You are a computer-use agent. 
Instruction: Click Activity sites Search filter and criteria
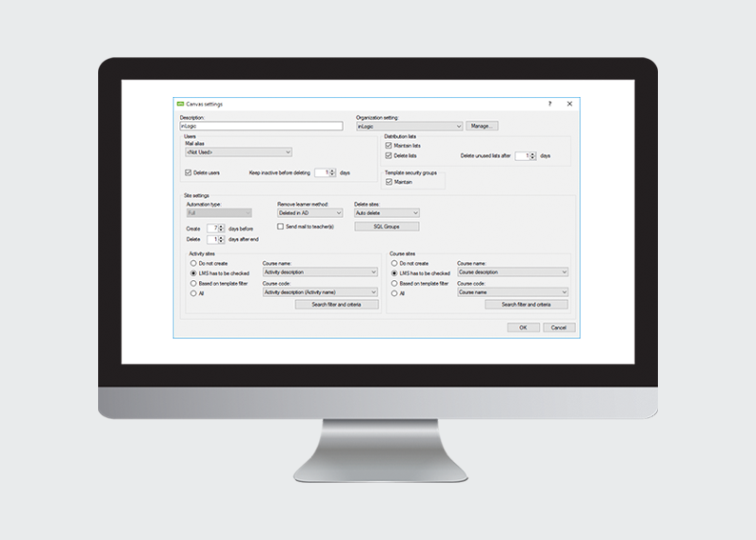pyautogui.click(x=336, y=305)
